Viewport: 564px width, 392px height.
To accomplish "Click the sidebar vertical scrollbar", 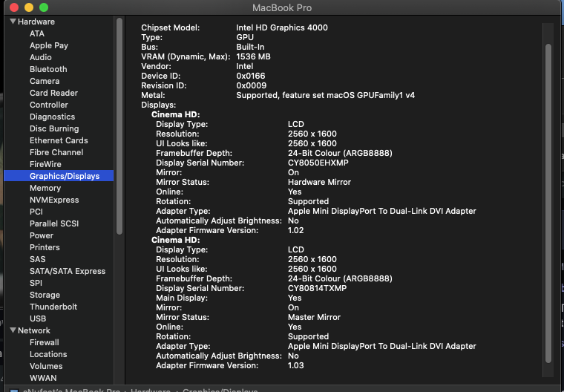I will tap(119, 126).
